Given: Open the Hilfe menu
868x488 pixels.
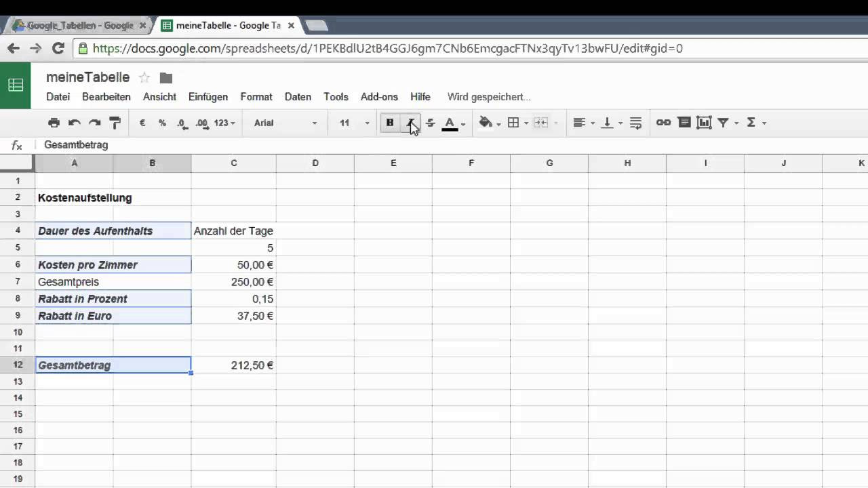Looking at the screenshot, I should click(420, 97).
